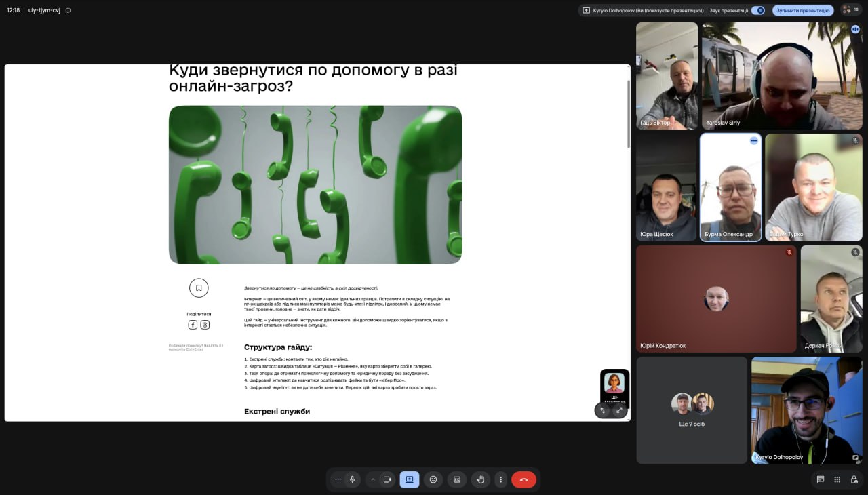Select the Yaroslav Sirly video tile
Screen dimensions: 868x495
pos(782,76)
